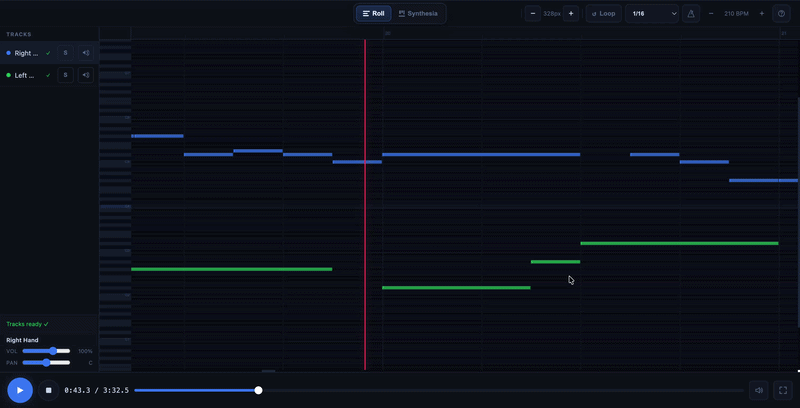This screenshot has height=408, width=800.
Task: Toggle the Loop button
Action: click(603, 14)
